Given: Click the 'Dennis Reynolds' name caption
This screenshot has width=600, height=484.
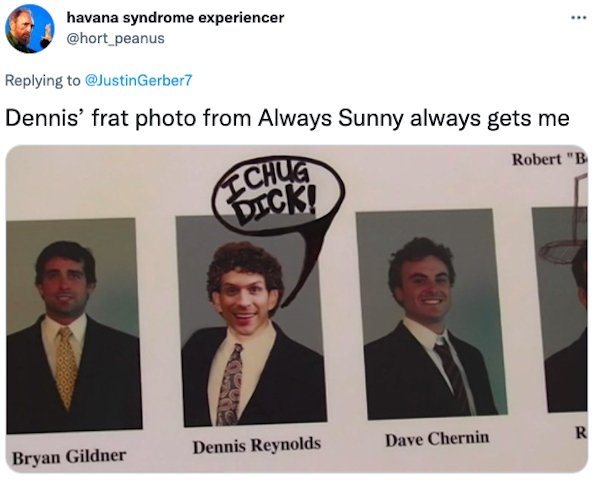Looking at the screenshot, I should pyautogui.click(x=257, y=444).
